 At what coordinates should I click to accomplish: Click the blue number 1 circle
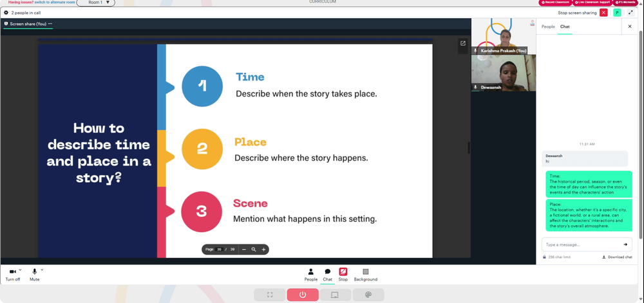click(202, 86)
